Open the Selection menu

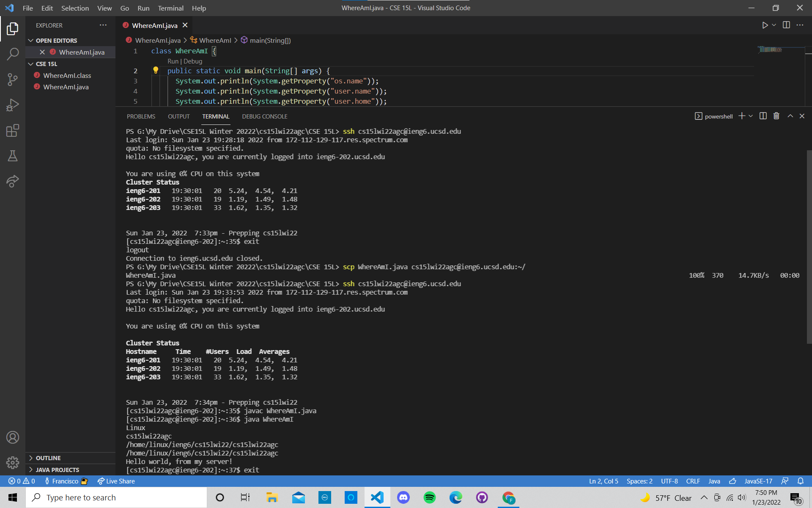click(x=75, y=8)
